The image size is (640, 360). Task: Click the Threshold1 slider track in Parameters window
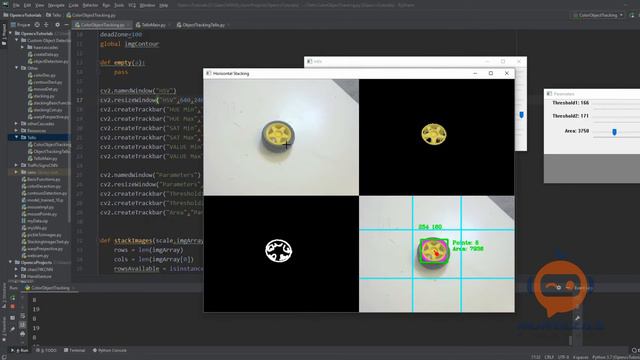(616, 103)
